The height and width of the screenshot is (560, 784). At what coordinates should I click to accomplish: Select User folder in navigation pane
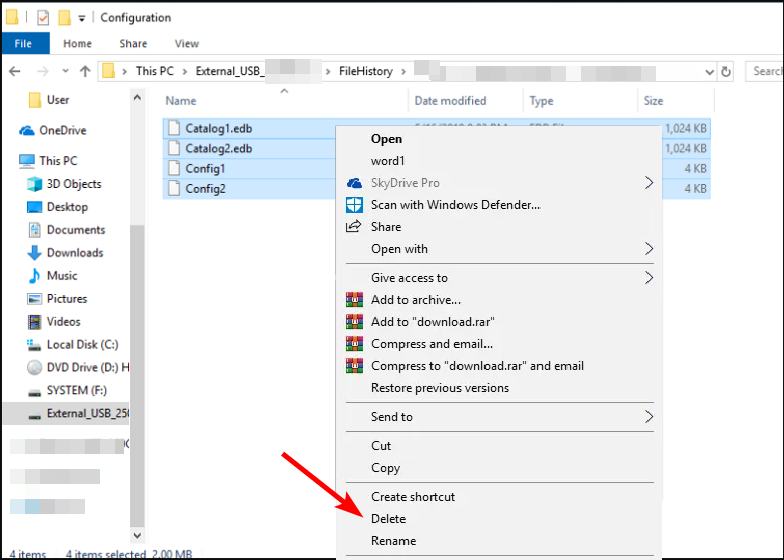coord(49,100)
